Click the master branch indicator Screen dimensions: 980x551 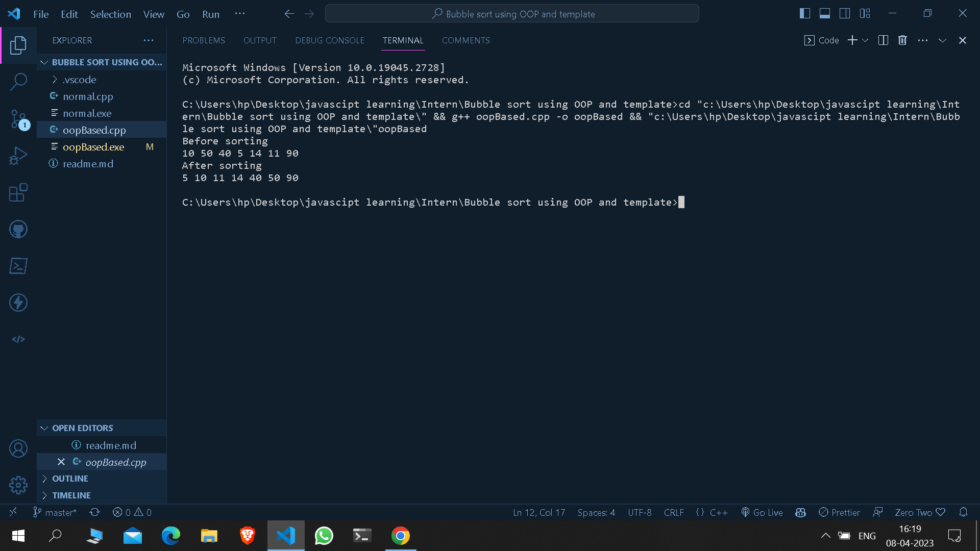(56, 512)
